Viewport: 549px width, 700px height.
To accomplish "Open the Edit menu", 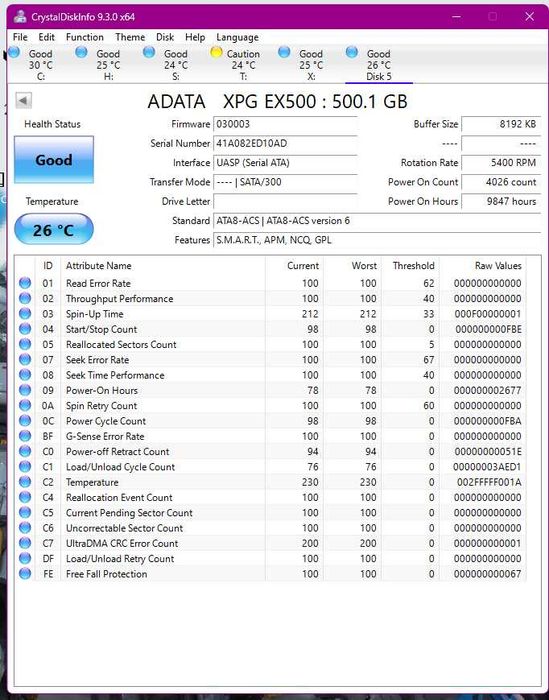I will (x=46, y=37).
